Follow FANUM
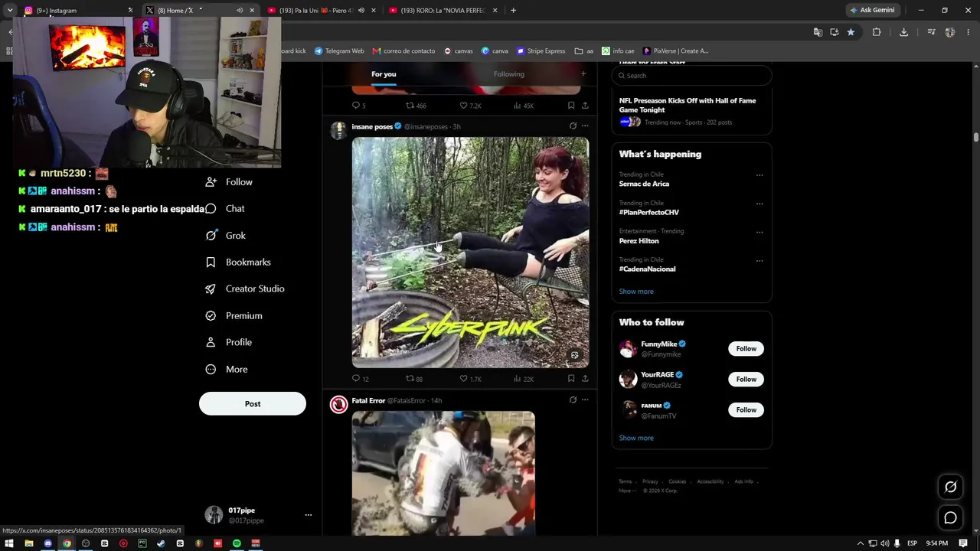Viewport: 980px width, 551px height. pyautogui.click(x=746, y=410)
